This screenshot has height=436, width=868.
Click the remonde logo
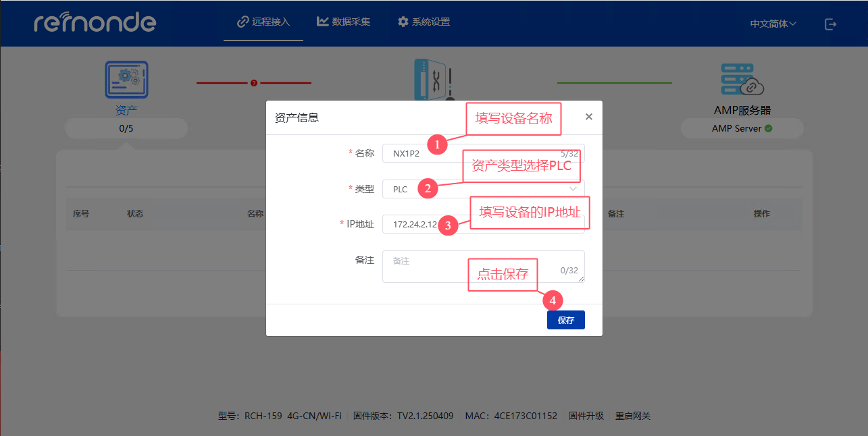click(x=95, y=22)
